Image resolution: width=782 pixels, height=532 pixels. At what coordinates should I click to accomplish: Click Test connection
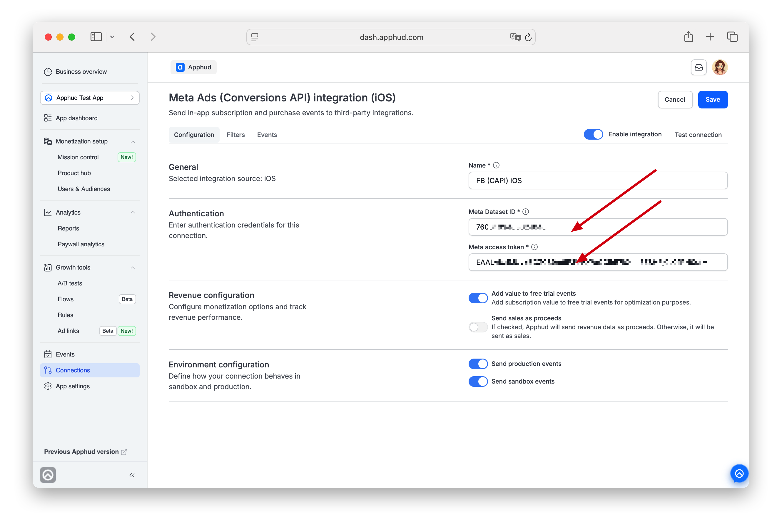(698, 135)
